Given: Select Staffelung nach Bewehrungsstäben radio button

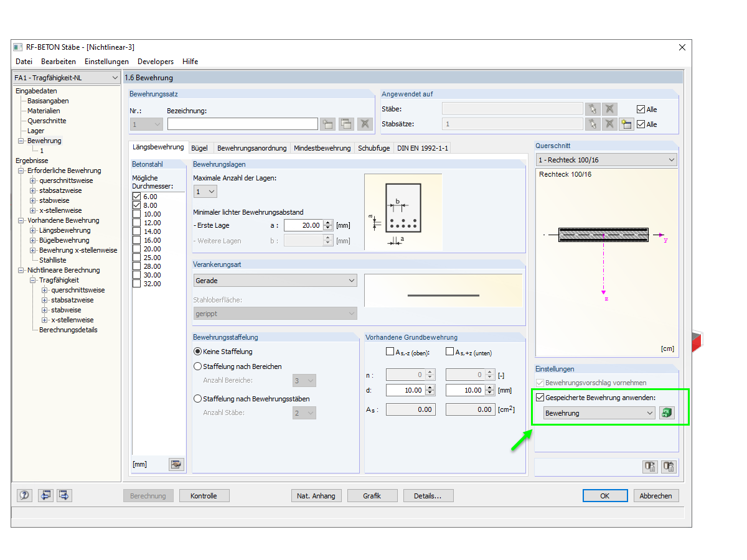Looking at the screenshot, I should pos(198,399).
